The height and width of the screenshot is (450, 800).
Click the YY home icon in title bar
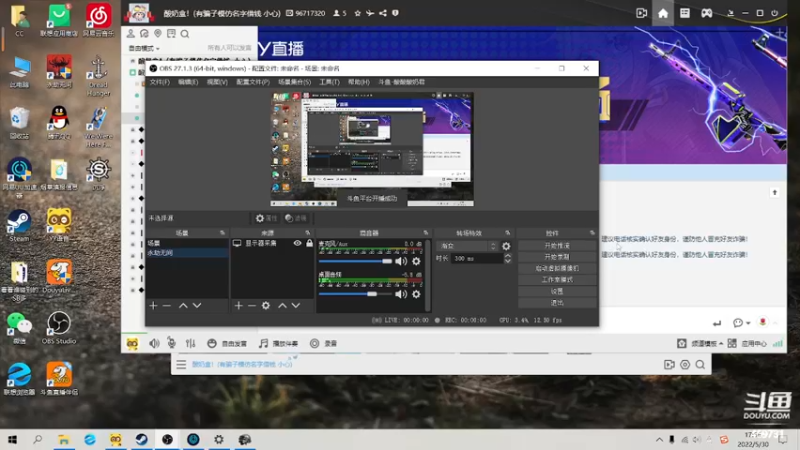[663, 13]
